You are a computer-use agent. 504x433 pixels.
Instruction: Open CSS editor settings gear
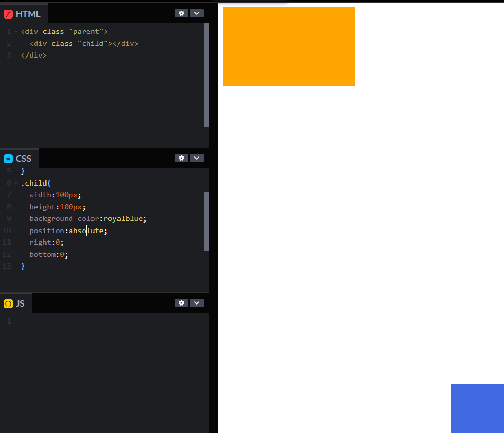181,158
